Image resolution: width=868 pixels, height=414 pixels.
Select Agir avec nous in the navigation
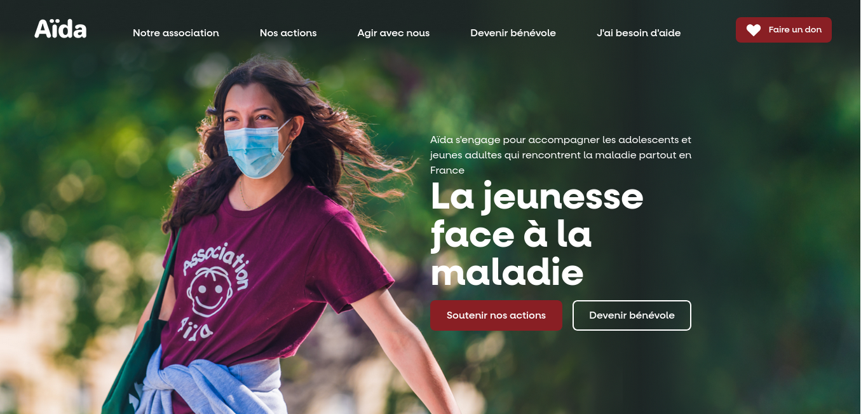393,33
